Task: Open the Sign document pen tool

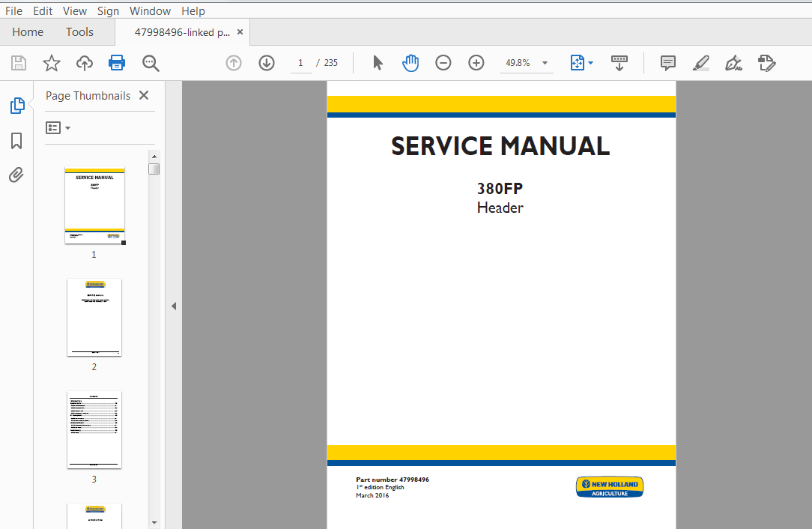Action: 733,63
